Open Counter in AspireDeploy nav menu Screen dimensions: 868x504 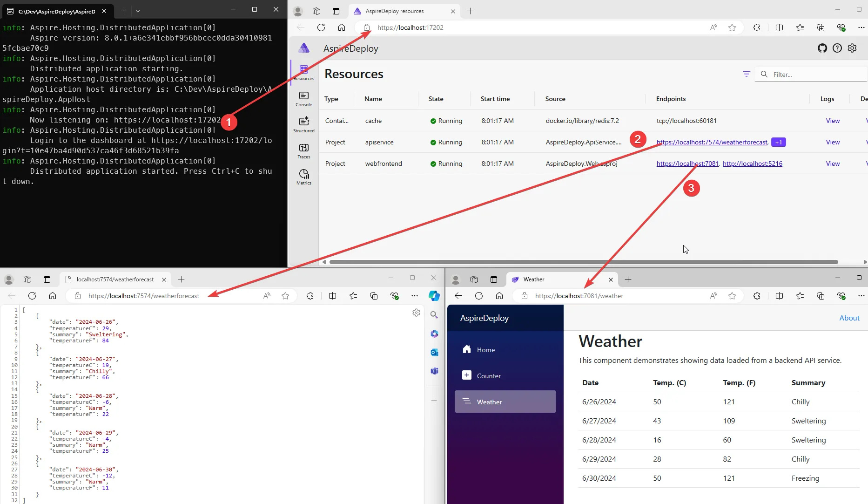click(505, 376)
